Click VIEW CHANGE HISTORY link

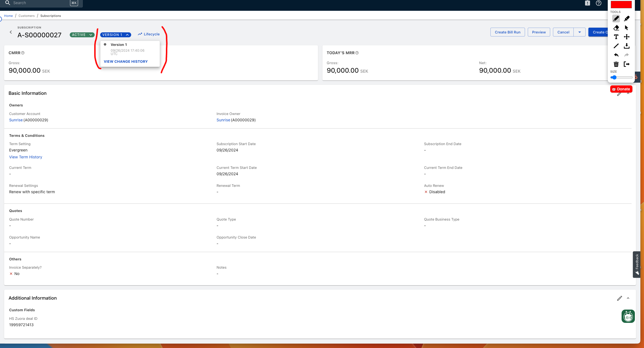(126, 61)
